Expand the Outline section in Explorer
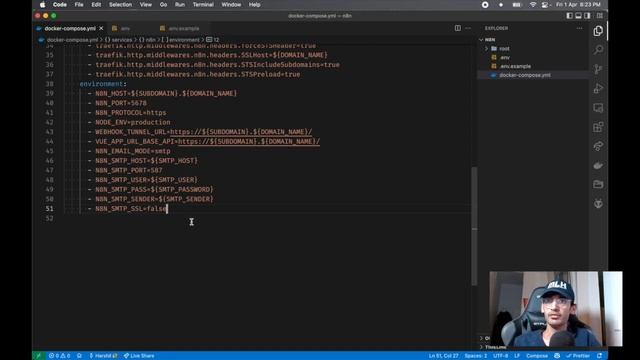Screen dimensions: 640x360 (485, 338)
